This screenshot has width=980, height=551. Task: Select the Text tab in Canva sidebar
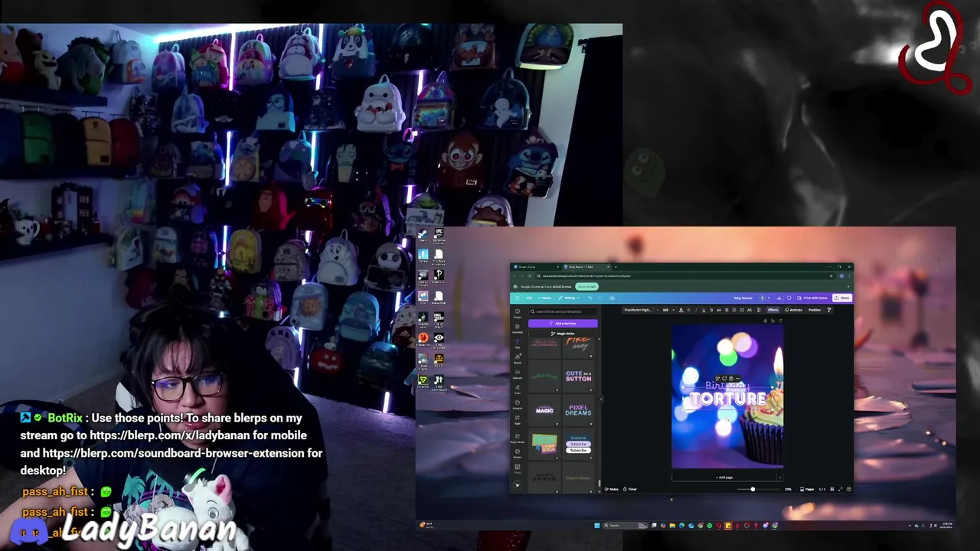(518, 344)
